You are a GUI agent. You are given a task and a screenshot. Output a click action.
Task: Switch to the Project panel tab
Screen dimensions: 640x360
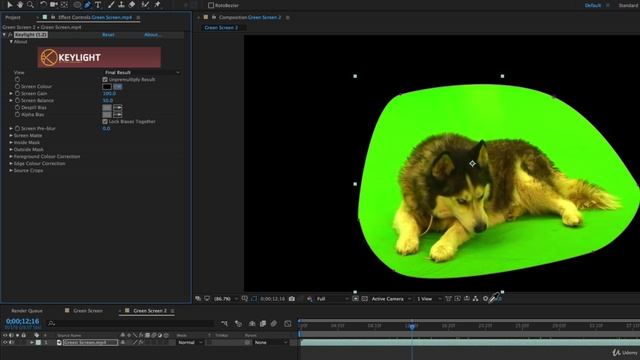[13, 18]
